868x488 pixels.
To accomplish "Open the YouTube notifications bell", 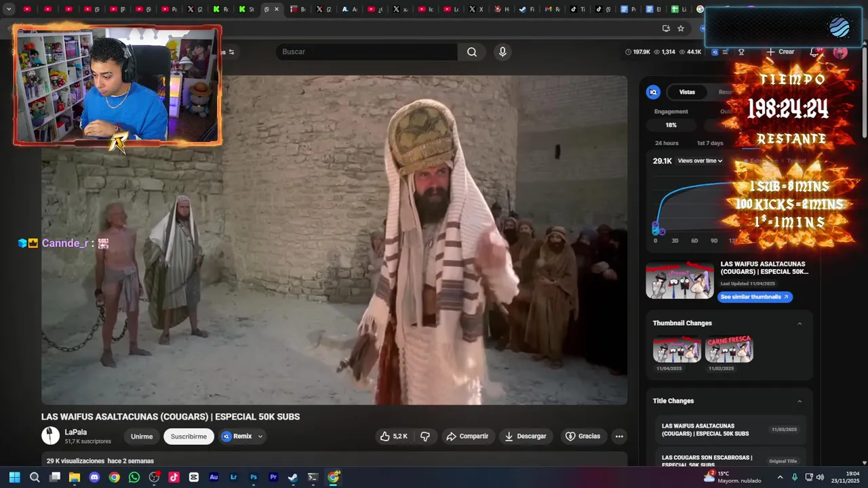I will [x=816, y=52].
